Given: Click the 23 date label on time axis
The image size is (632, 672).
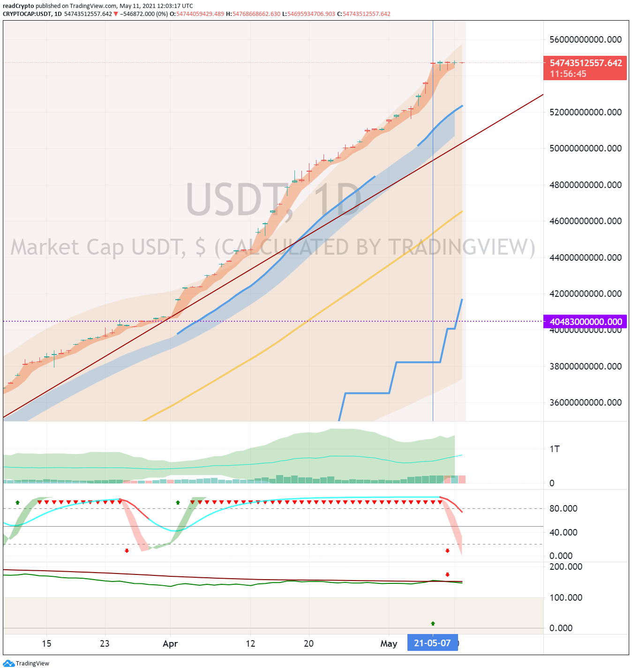Looking at the screenshot, I should (105, 643).
